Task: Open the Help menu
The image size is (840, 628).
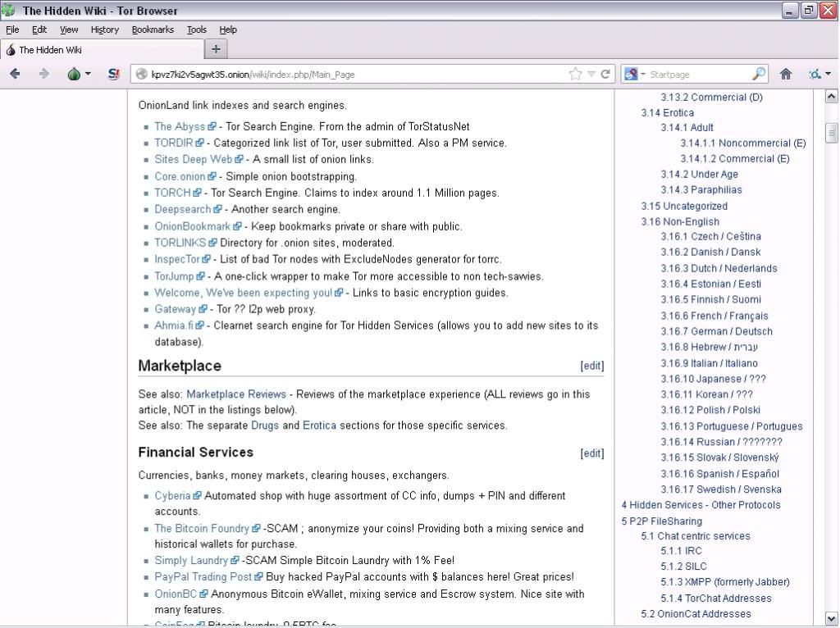Action: (x=228, y=30)
